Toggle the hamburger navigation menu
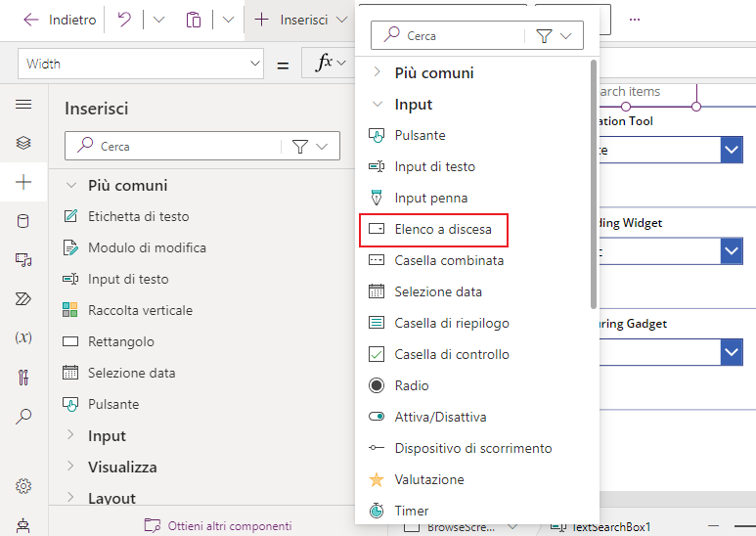 23,104
